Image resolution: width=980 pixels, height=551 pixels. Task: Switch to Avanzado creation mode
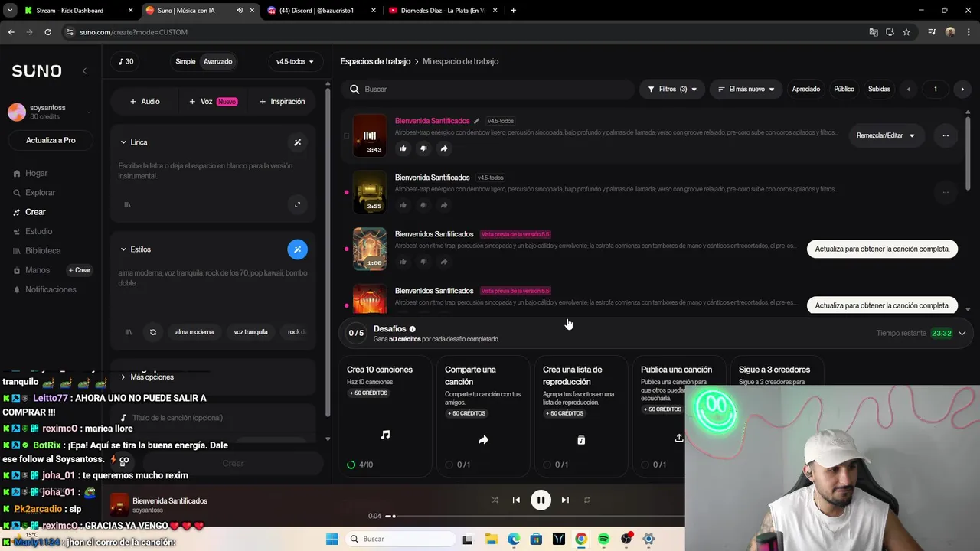click(x=217, y=61)
